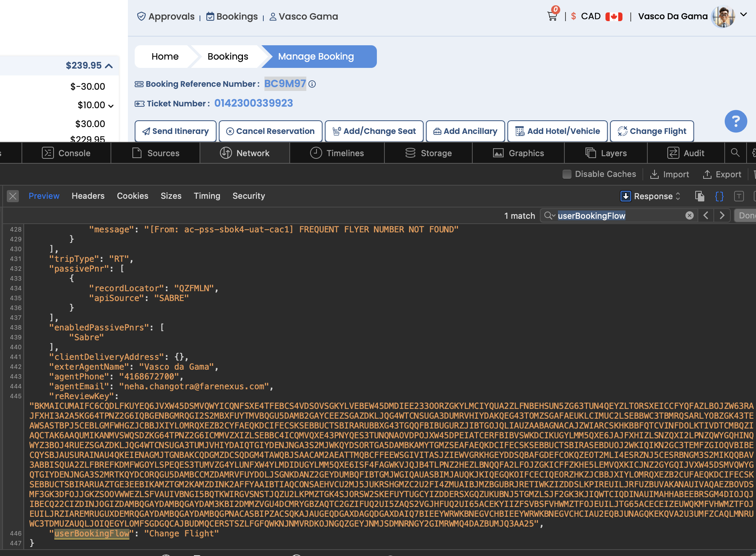This screenshot has height=556, width=756.
Task: Select the Headers sub-tab
Action: click(88, 196)
